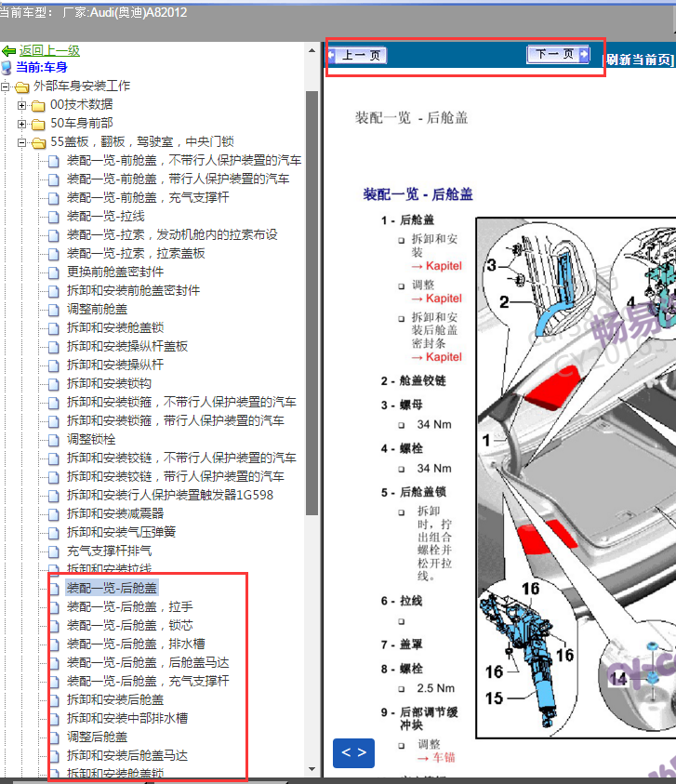Image resolution: width=676 pixels, height=784 pixels.
Task: Open 拆卸和安装操纵杆盖板 entry
Action: click(127, 346)
